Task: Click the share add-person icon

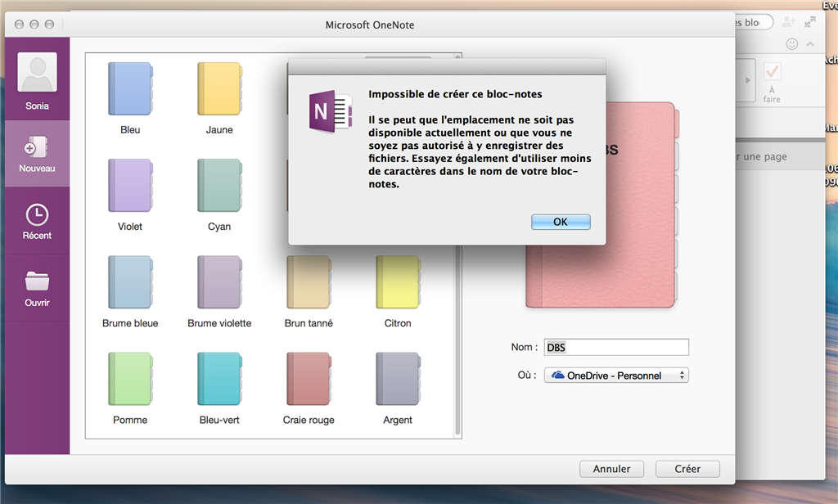Action: click(789, 22)
